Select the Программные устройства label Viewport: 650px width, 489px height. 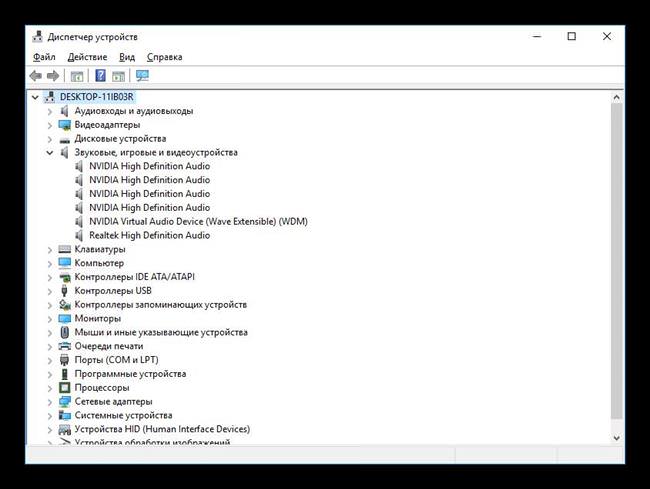point(131,374)
